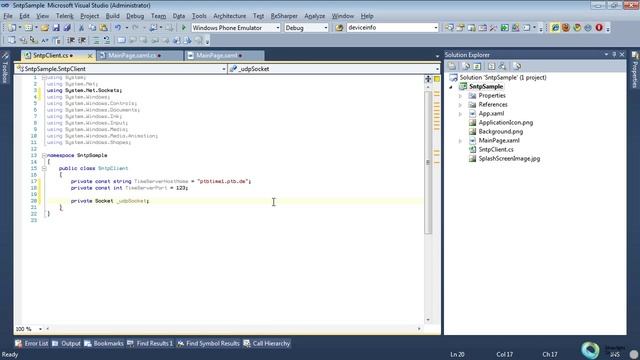Click the Open File folder icon
This screenshot has width=640, height=360.
(x=45, y=28)
